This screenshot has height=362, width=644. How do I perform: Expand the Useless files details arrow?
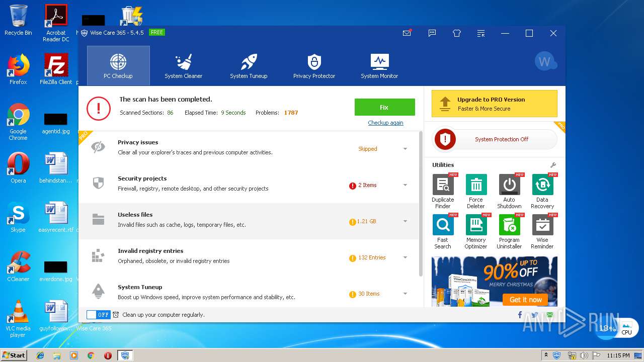pyautogui.click(x=405, y=221)
